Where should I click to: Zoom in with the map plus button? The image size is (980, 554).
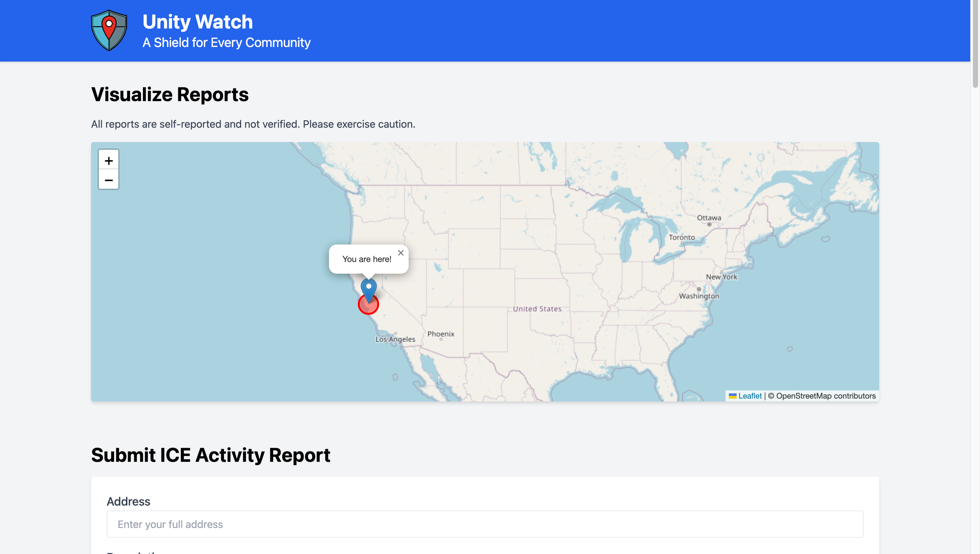(x=109, y=160)
